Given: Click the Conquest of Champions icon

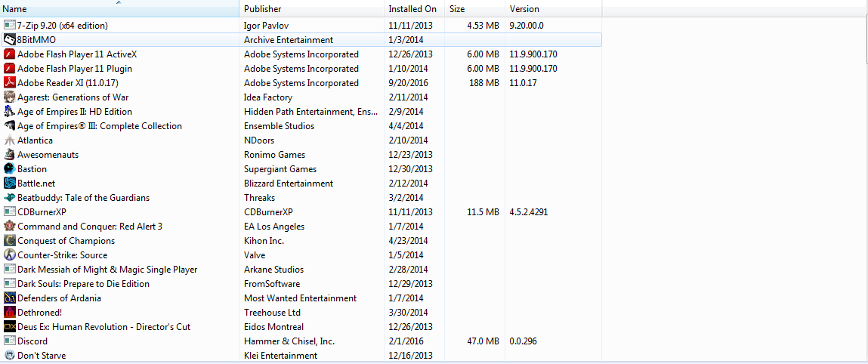Looking at the screenshot, I should point(9,241).
